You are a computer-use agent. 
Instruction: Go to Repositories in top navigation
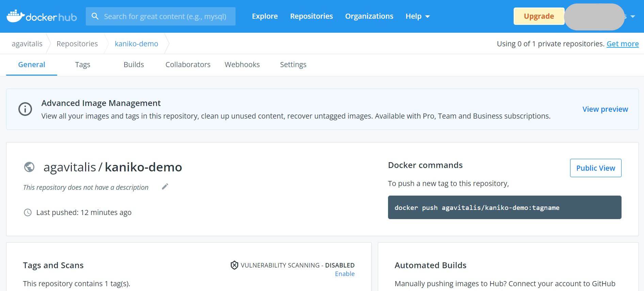(311, 16)
